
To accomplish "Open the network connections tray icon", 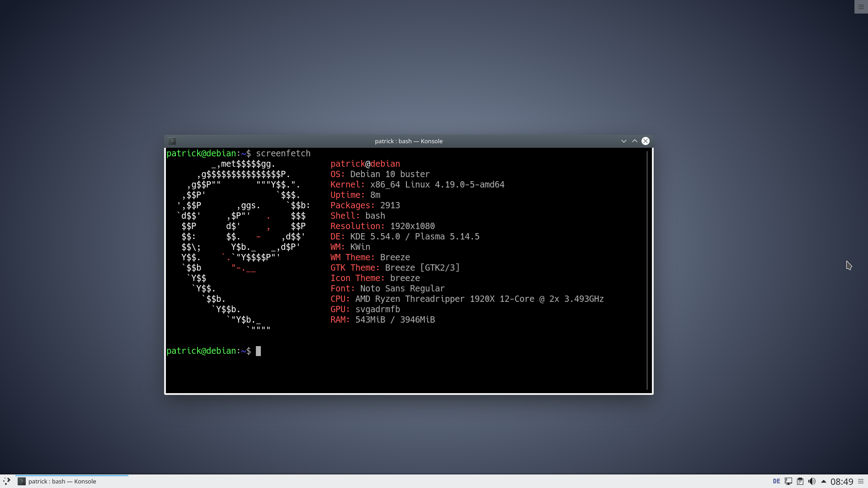I will point(788,481).
